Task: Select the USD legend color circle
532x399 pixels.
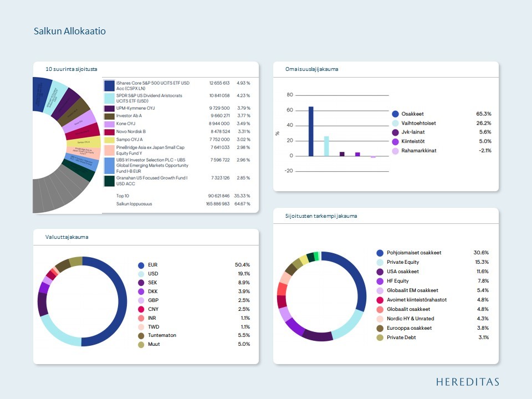Action: click(x=141, y=274)
